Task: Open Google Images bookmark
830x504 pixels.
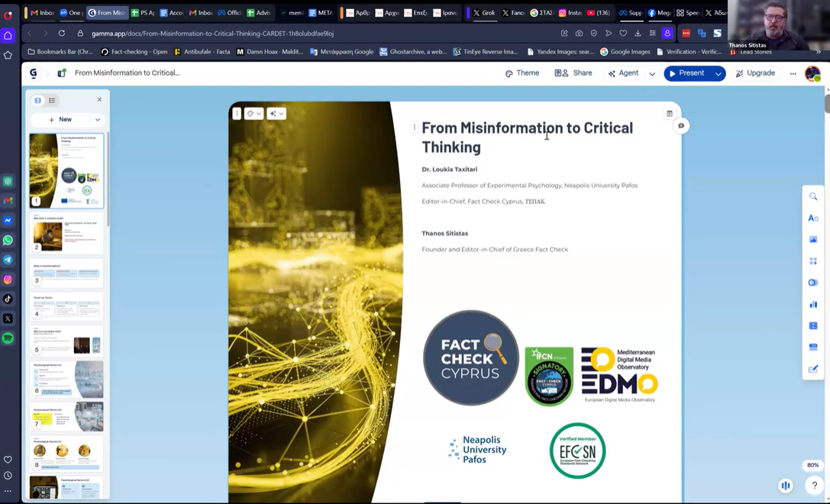Action: (625, 52)
